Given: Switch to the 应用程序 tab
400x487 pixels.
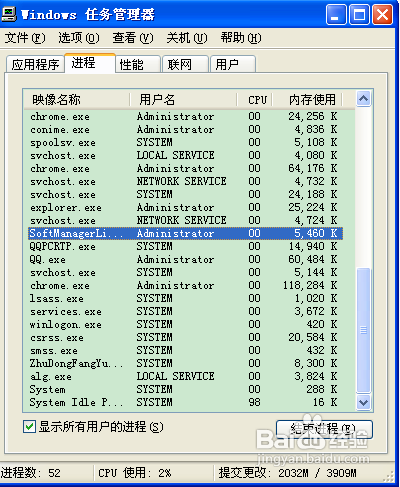Looking at the screenshot, I should coord(35,64).
